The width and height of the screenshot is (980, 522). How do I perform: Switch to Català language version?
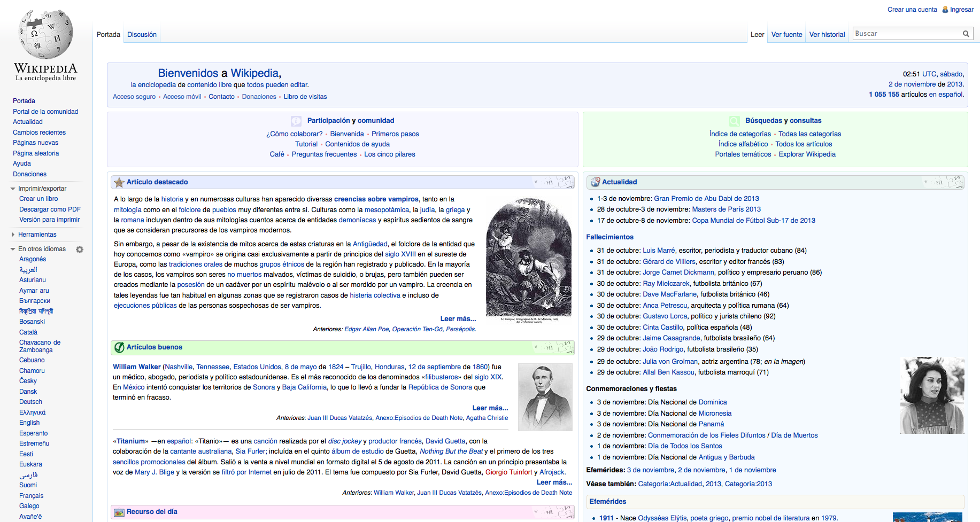coord(28,332)
